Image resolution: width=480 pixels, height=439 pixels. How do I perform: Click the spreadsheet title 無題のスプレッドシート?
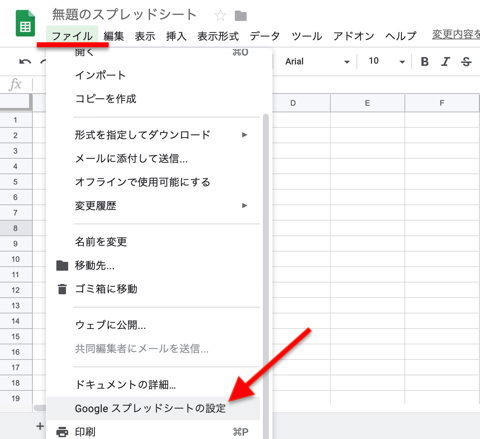(x=124, y=14)
